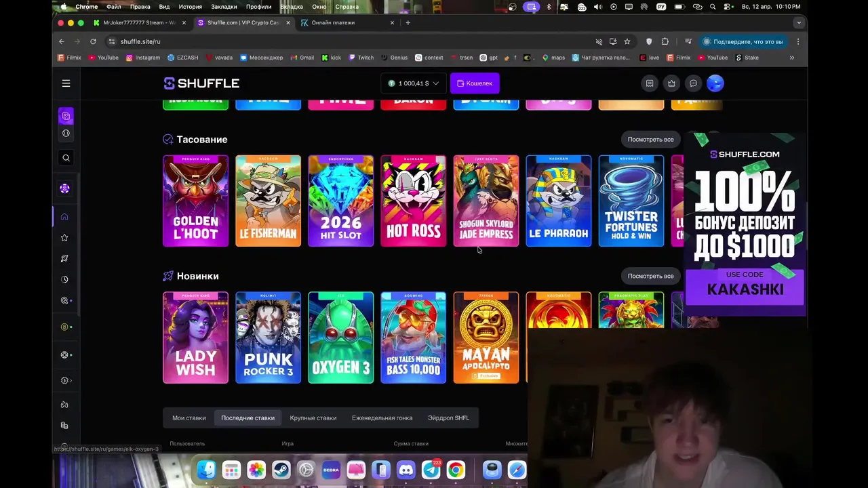Open the Twitch bookmark

(361, 58)
